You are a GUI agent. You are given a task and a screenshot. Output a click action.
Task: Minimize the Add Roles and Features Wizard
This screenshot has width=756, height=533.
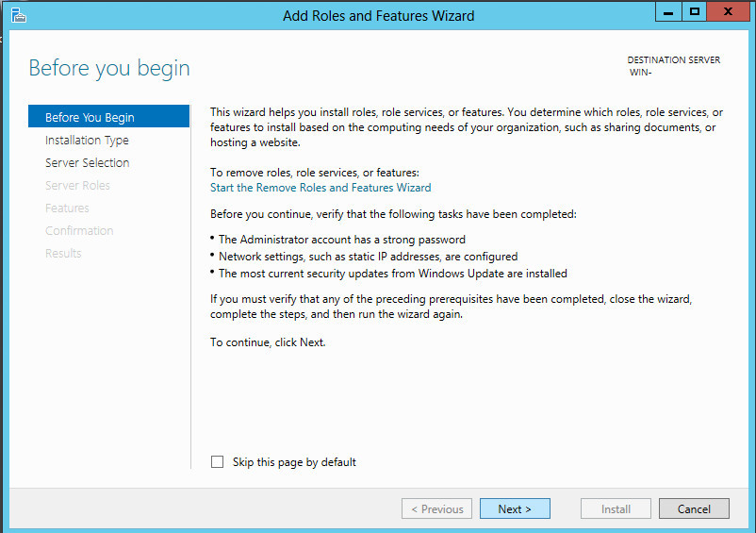pos(668,11)
